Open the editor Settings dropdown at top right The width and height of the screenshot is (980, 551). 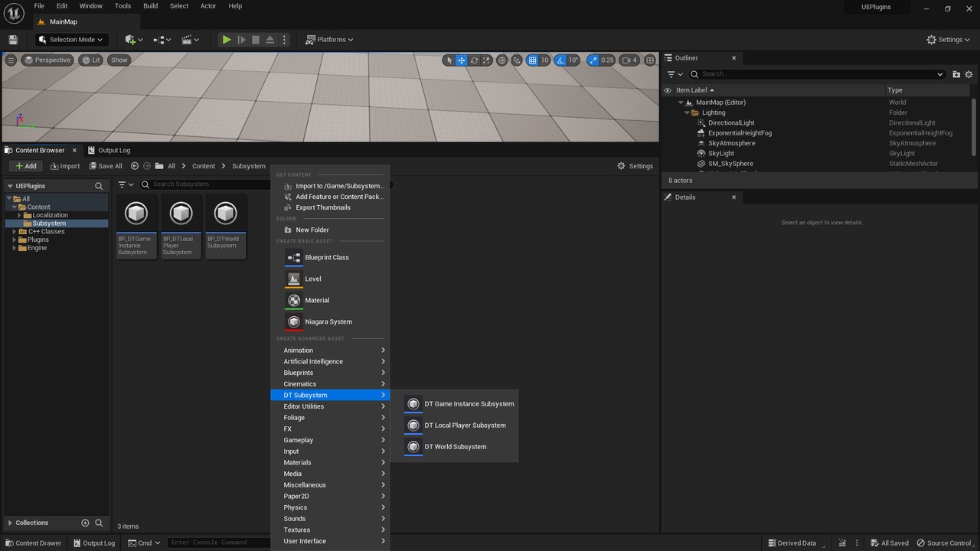[949, 40]
